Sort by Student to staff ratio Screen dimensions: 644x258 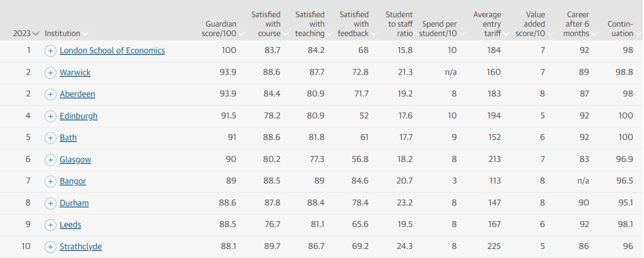[x=400, y=24]
